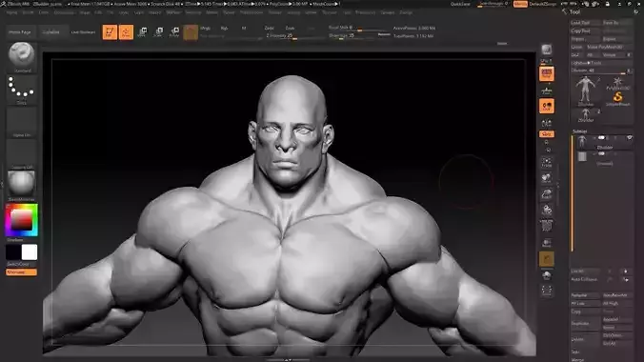This screenshot has width=644, height=362.
Task: Click the Menus toggle in title bar
Action: 520,4
